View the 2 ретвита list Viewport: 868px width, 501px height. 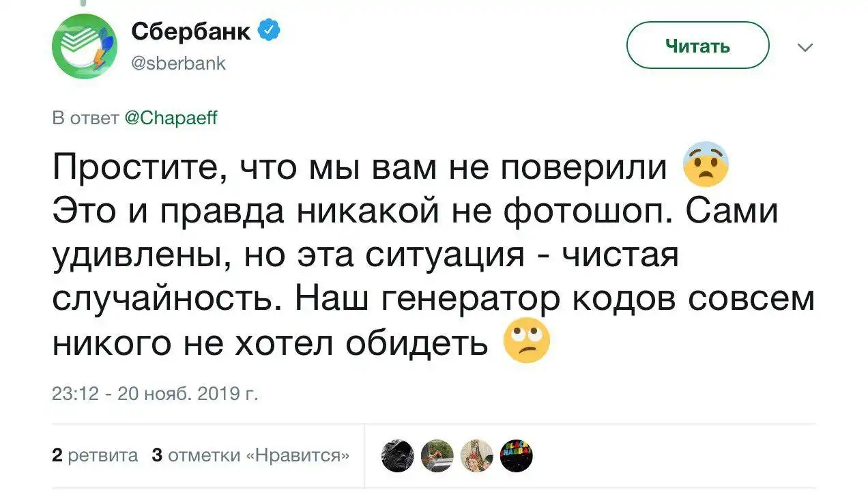[x=96, y=455]
